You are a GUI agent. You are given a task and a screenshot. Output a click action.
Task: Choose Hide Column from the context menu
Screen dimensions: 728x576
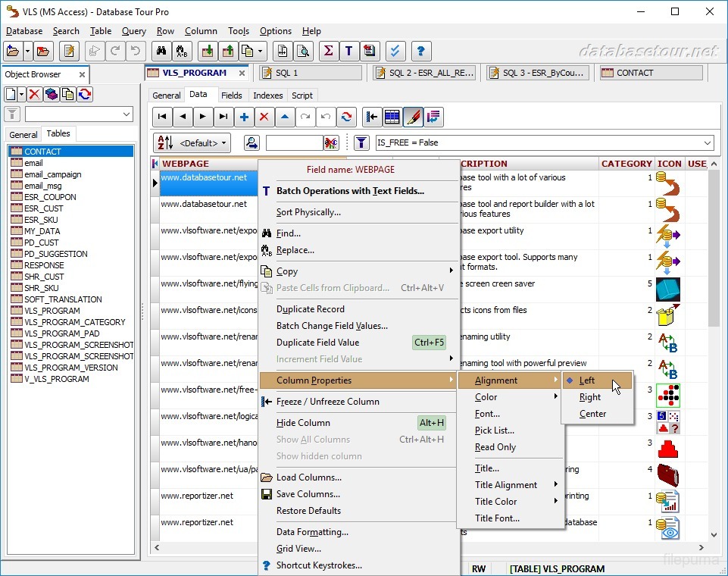[303, 423]
